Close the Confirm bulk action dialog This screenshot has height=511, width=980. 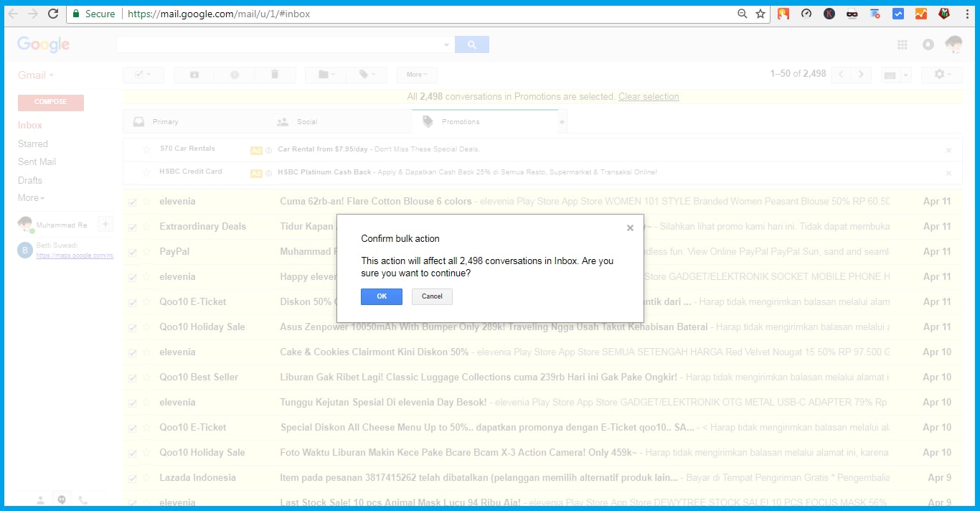point(630,228)
